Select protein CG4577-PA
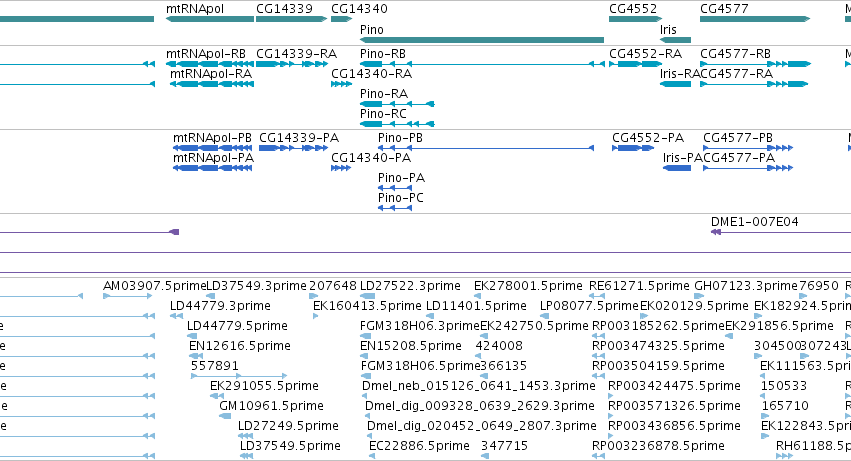Screen dimensions: 851x461 tap(739, 158)
